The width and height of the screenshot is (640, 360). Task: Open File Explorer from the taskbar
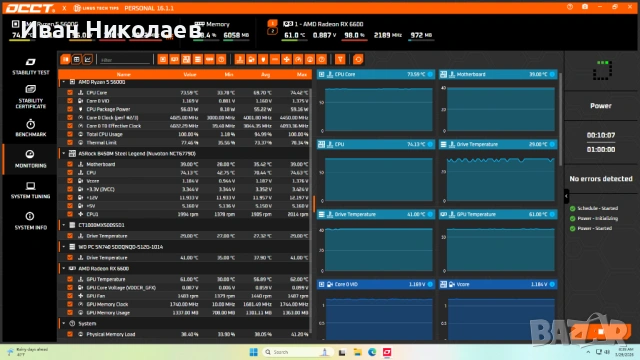pos(358,352)
